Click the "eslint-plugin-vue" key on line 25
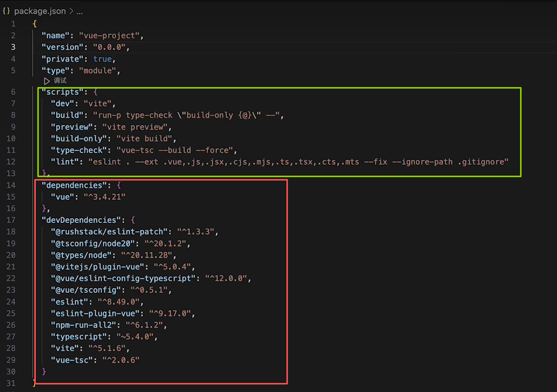The height and width of the screenshot is (392, 557). (x=95, y=314)
